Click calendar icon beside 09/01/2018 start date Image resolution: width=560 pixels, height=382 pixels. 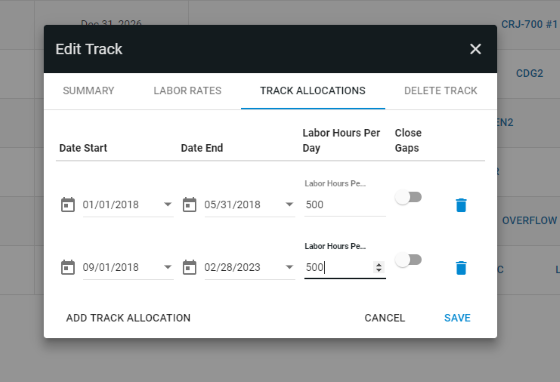[x=68, y=267]
